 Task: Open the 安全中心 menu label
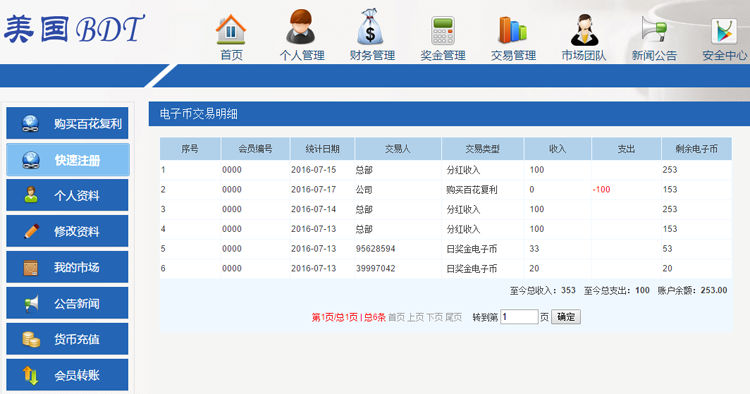click(725, 55)
